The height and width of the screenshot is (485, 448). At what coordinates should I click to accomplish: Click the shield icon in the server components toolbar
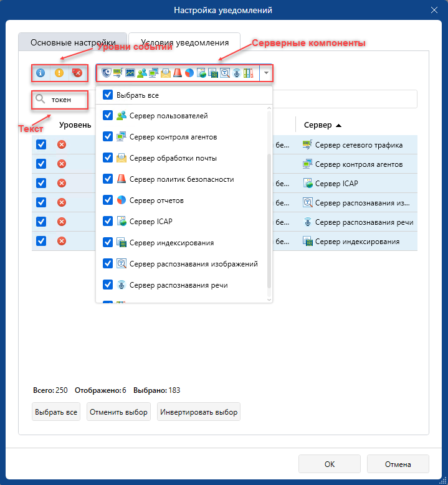point(106,73)
